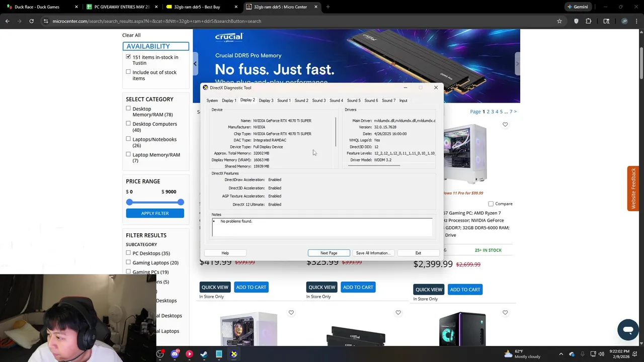
Task: Favorite the $2,399.99 gaming PC with heart
Action: [505, 124]
